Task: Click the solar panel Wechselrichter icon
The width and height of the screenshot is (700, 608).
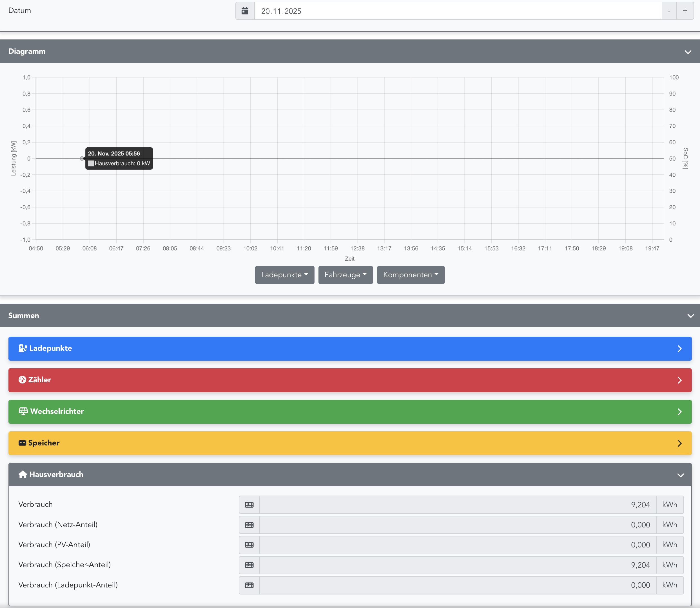Action: pyautogui.click(x=23, y=411)
